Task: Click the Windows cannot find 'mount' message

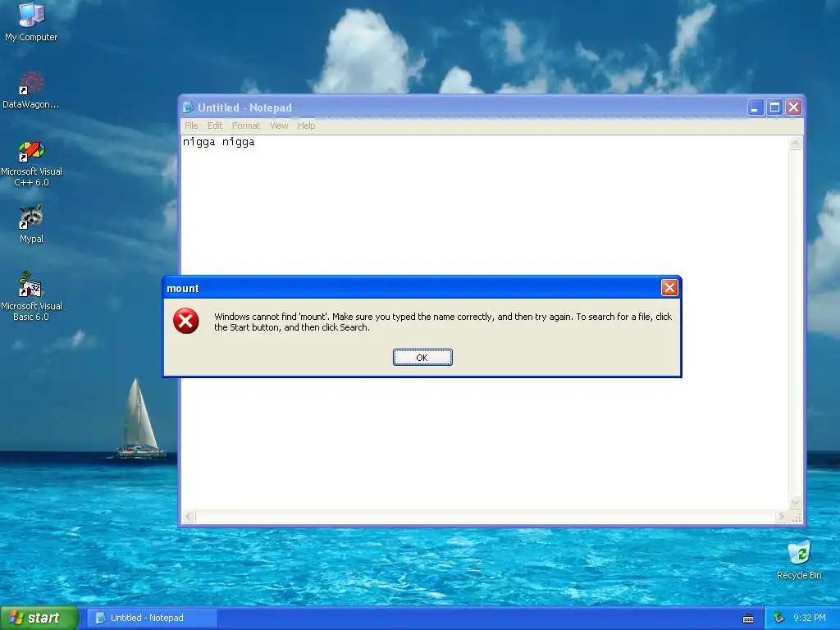Action: point(442,322)
